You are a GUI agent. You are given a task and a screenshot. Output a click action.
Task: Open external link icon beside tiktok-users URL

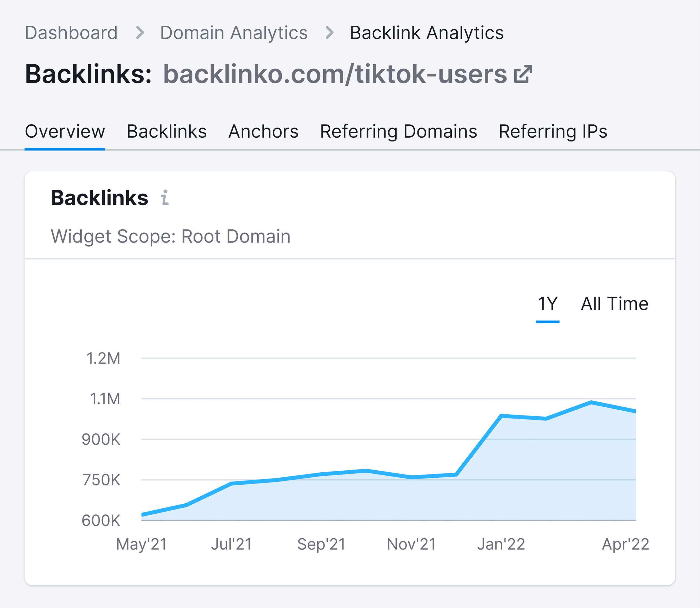coord(523,74)
